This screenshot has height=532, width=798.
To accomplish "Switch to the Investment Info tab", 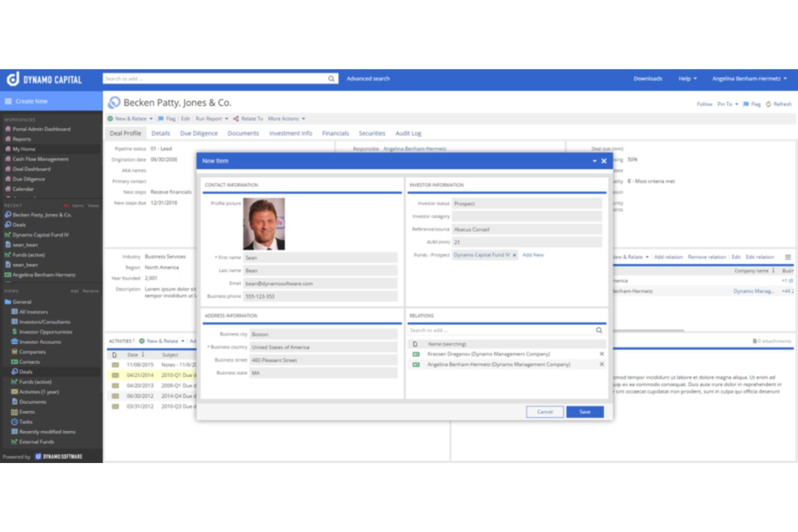I will (291, 133).
